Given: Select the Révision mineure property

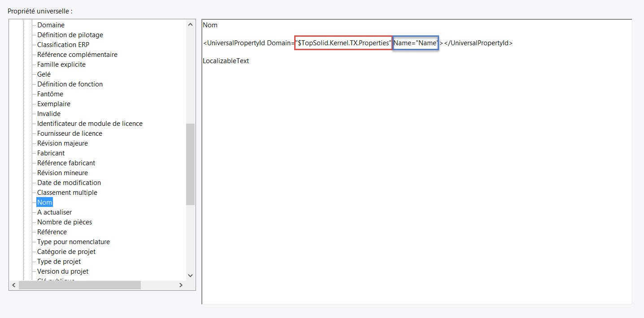Looking at the screenshot, I should (x=62, y=173).
